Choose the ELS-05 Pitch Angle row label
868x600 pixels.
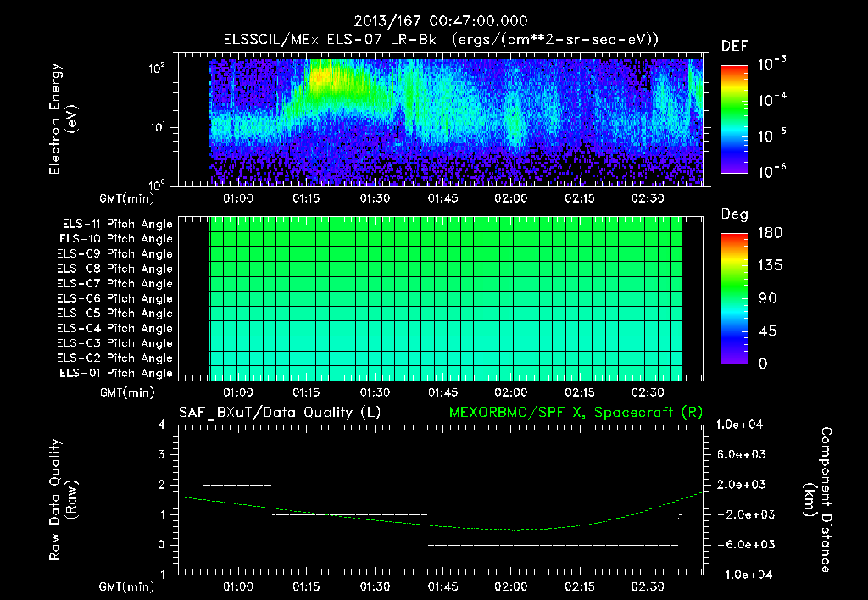point(114,314)
